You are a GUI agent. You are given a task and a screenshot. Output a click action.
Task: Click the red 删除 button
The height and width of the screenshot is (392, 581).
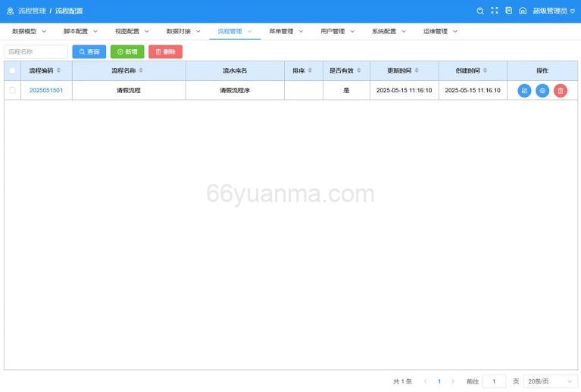[x=165, y=51]
